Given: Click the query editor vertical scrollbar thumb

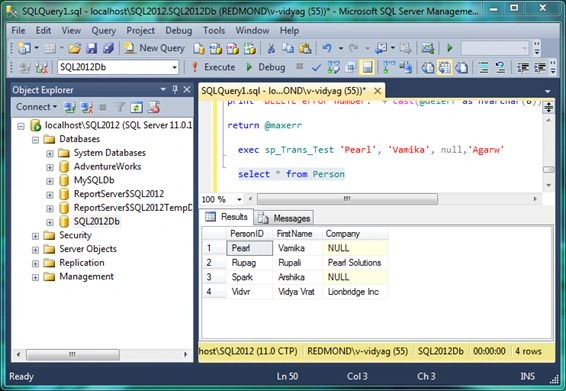Looking at the screenshot, I should tap(549, 169).
